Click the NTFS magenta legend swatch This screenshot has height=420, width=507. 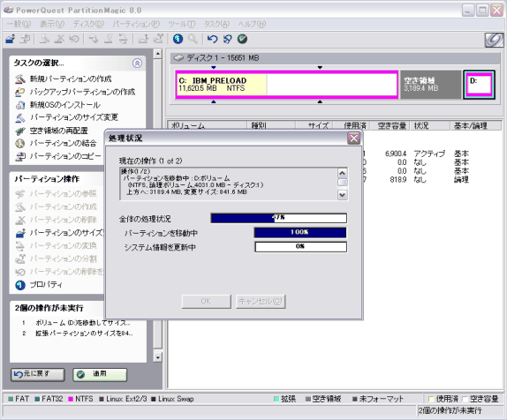[x=71, y=399]
